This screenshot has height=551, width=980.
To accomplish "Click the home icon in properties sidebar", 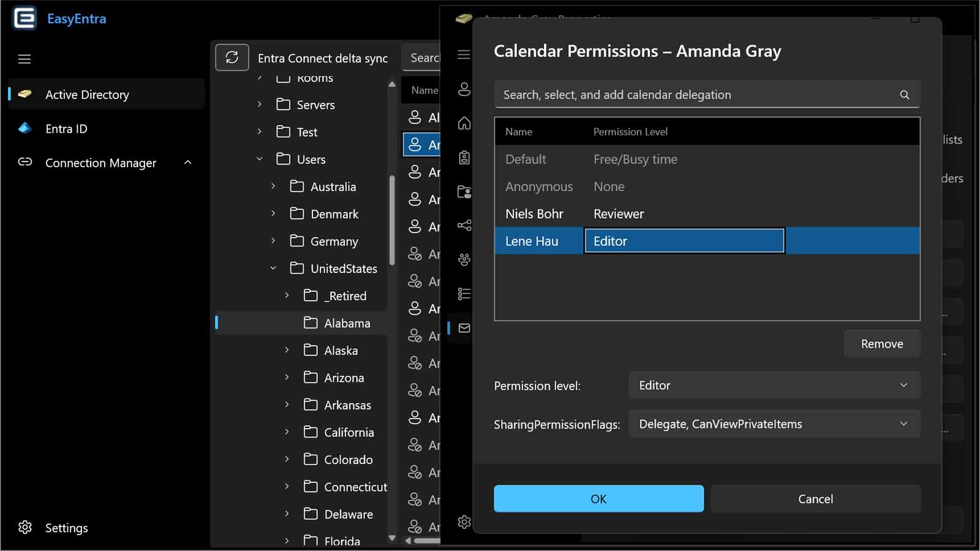I will (x=464, y=124).
